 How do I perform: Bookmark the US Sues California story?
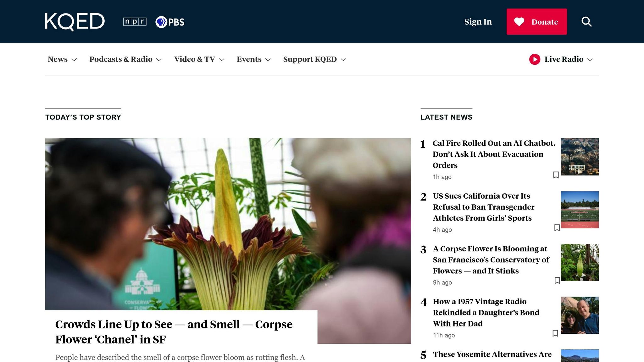tap(557, 228)
